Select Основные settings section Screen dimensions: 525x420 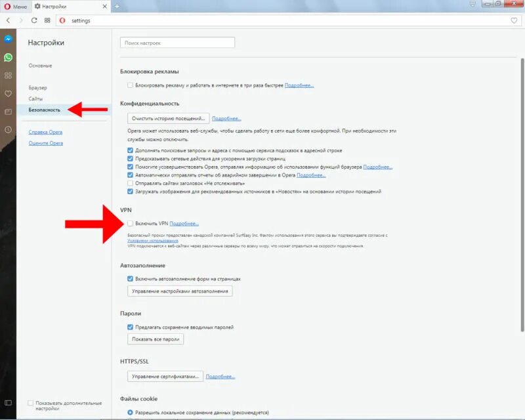pos(40,66)
